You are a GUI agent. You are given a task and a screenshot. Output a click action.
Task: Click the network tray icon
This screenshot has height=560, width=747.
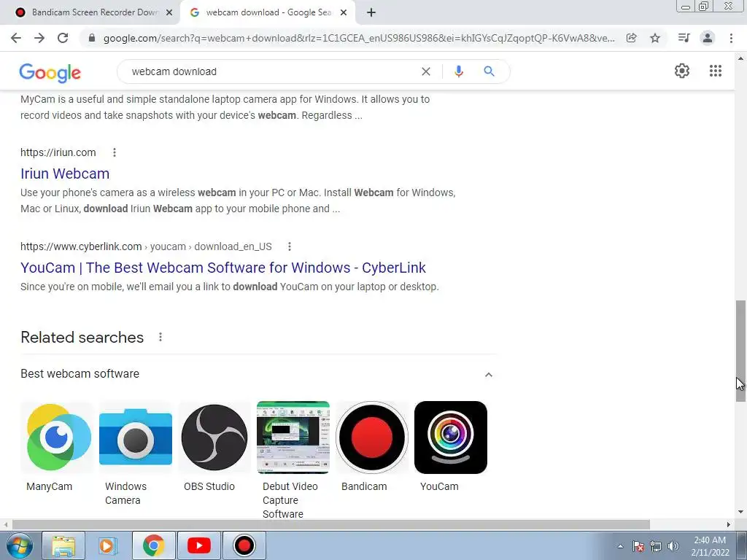tap(656, 546)
